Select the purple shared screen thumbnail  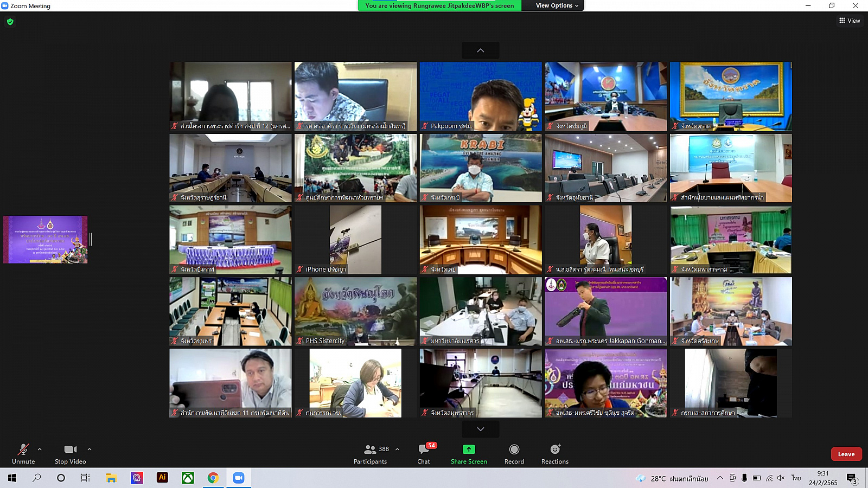46,240
